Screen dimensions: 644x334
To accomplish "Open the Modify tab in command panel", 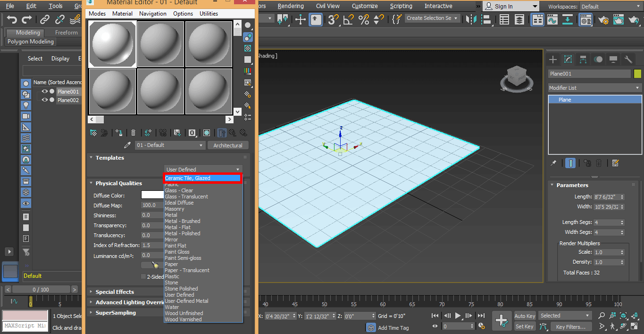I will click(568, 60).
